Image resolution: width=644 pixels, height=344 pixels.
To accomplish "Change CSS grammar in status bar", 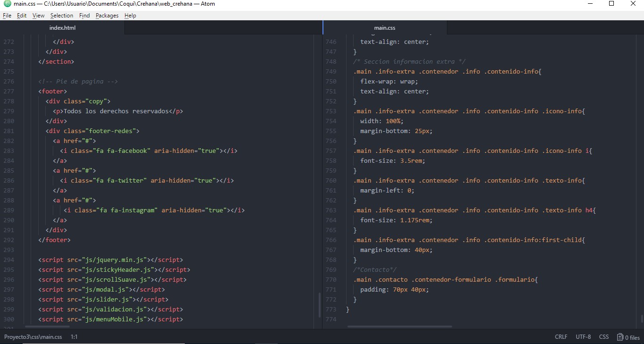I will (604, 337).
